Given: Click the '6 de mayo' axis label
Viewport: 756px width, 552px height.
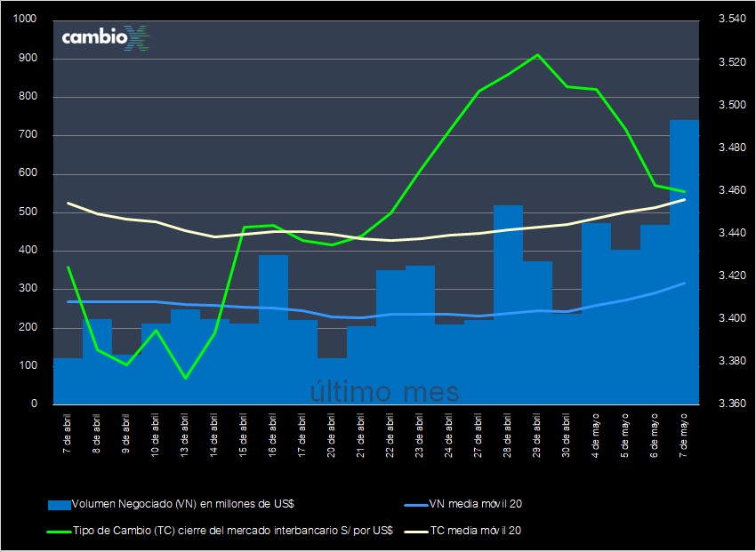Looking at the screenshot, I should coord(655,435).
